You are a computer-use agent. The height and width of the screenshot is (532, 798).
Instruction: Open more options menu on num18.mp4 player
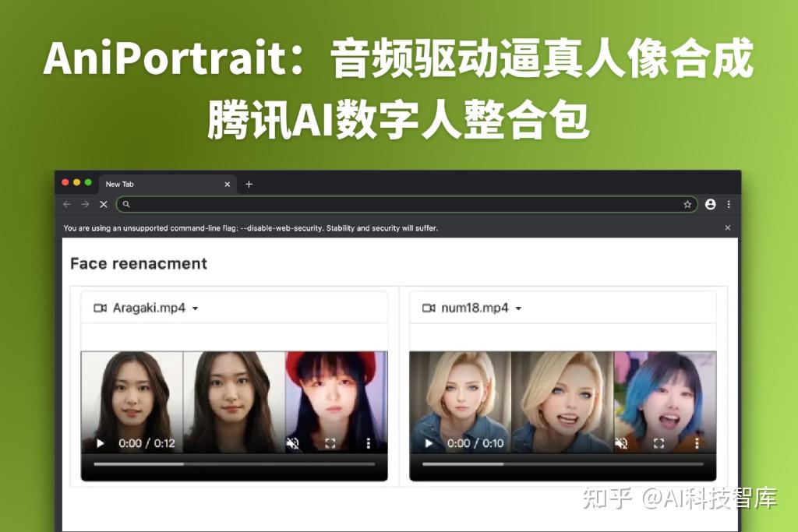697,443
